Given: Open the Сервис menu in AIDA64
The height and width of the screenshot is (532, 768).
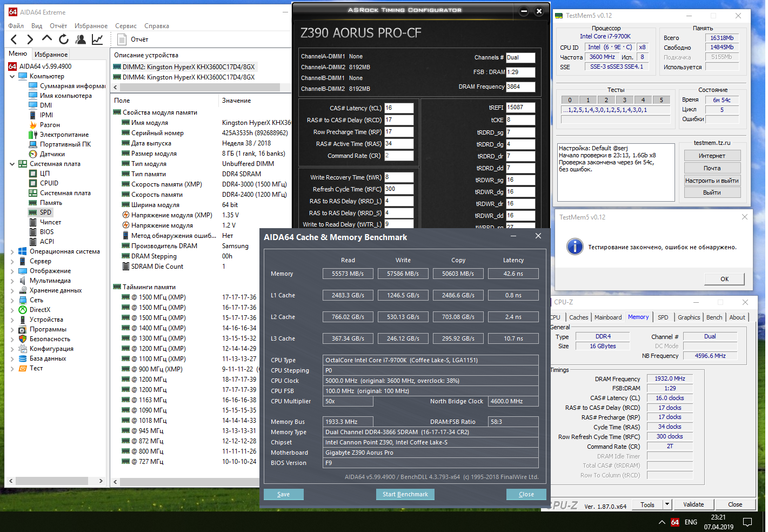Looking at the screenshot, I should point(126,26).
